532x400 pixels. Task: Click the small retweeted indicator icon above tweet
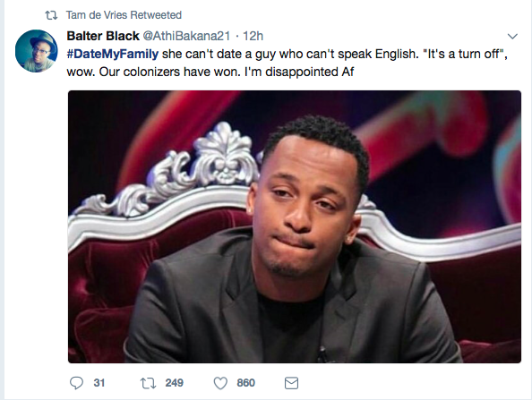click(51, 15)
